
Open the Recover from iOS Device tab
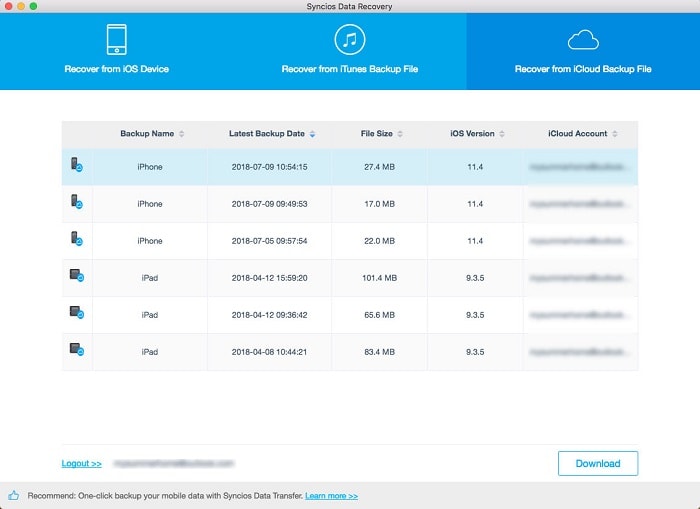pos(117,51)
